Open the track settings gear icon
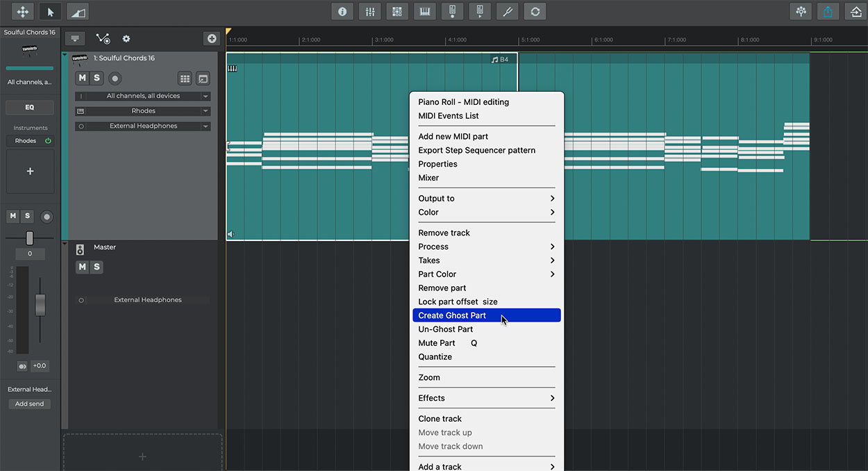The image size is (868, 471). click(x=126, y=39)
